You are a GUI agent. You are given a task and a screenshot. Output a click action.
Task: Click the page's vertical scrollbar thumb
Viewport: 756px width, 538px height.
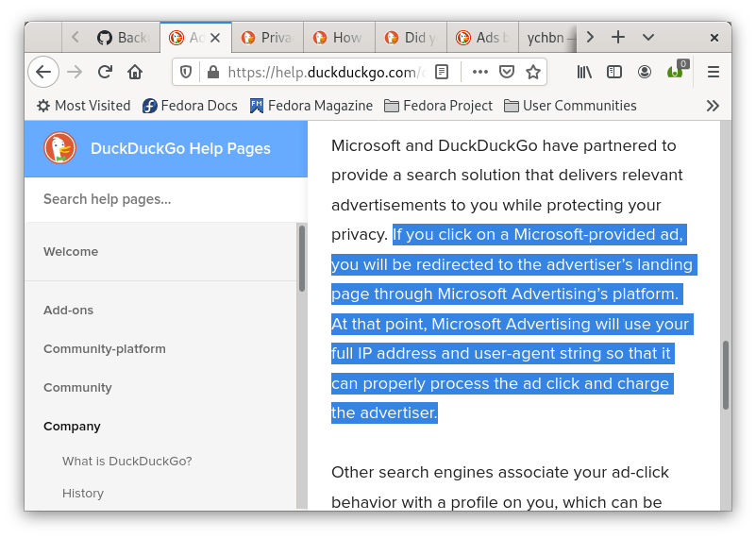[726, 375]
